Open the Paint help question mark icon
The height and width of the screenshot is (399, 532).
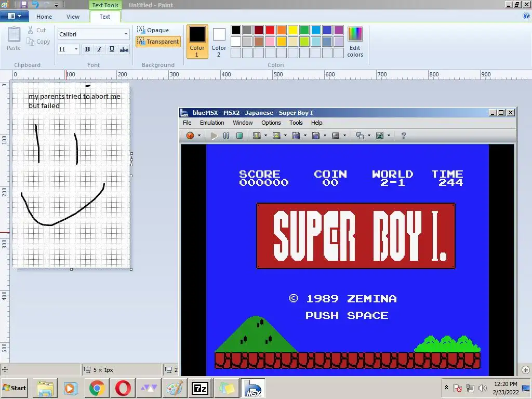tap(526, 16)
